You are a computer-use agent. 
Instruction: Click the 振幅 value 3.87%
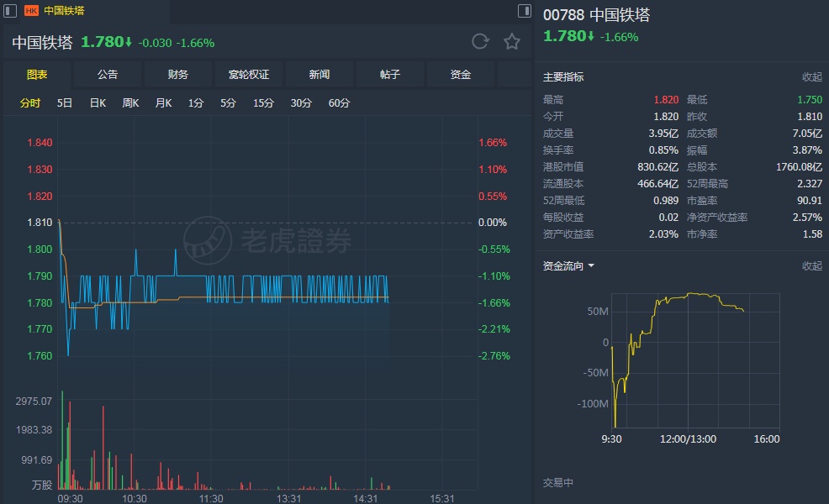(x=807, y=150)
